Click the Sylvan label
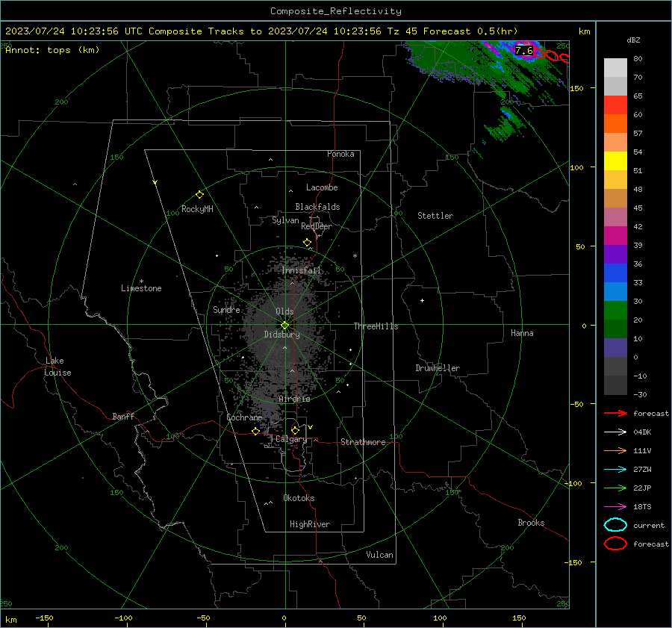 click(285, 220)
